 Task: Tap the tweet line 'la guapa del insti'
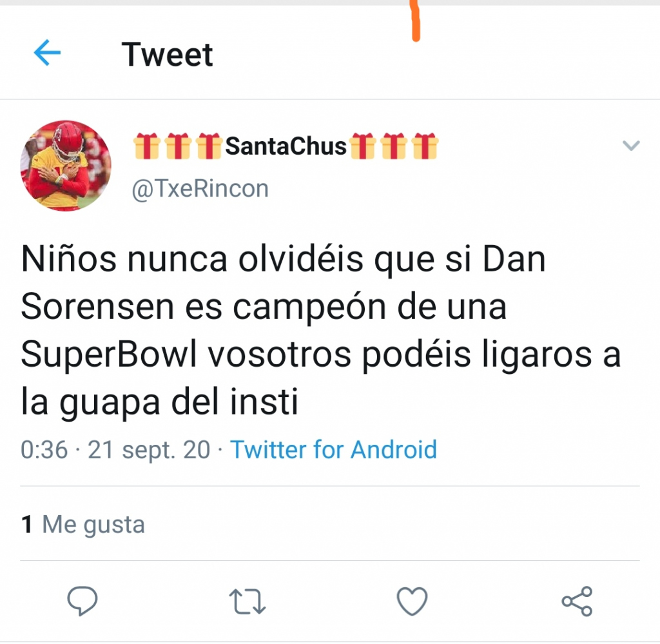click(x=160, y=402)
